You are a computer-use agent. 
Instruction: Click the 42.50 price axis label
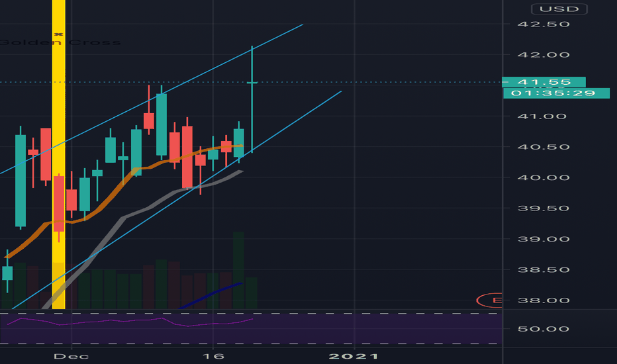point(544,24)
